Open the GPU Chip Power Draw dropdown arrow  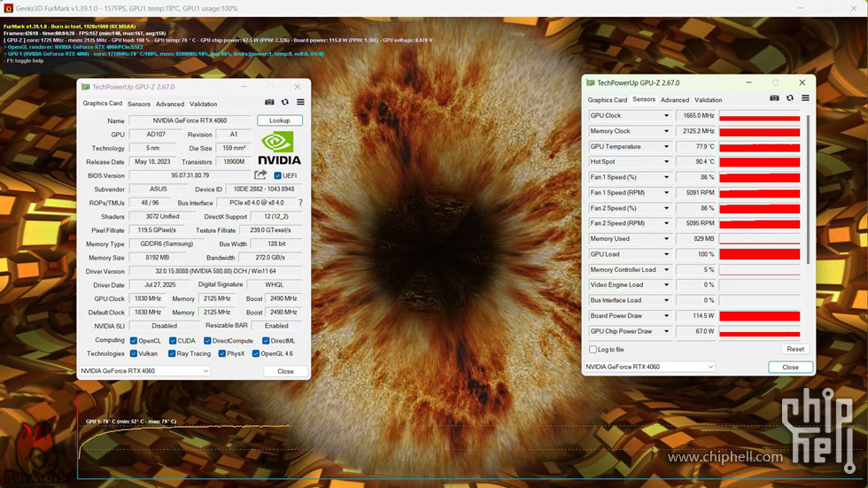tap(666, 331)
